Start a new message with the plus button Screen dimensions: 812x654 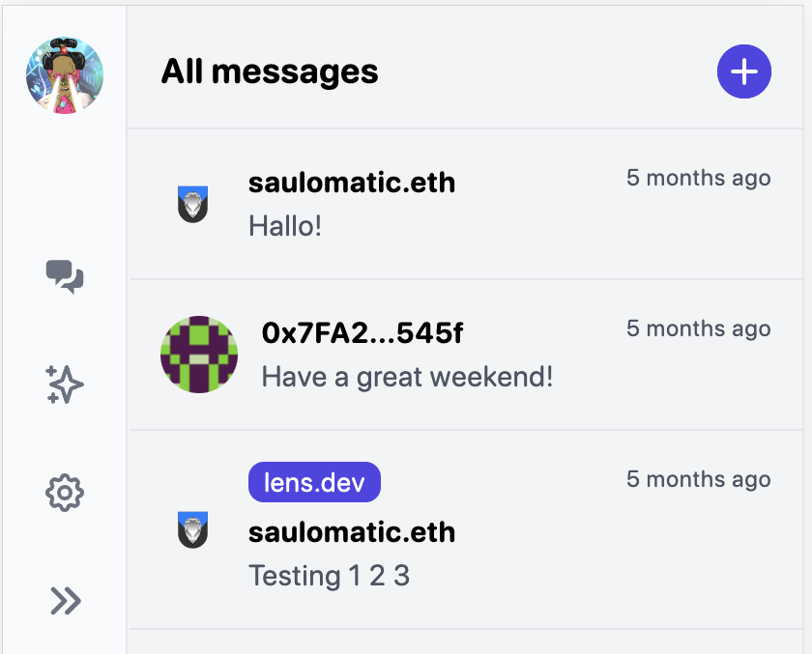(x=743, y=71)
